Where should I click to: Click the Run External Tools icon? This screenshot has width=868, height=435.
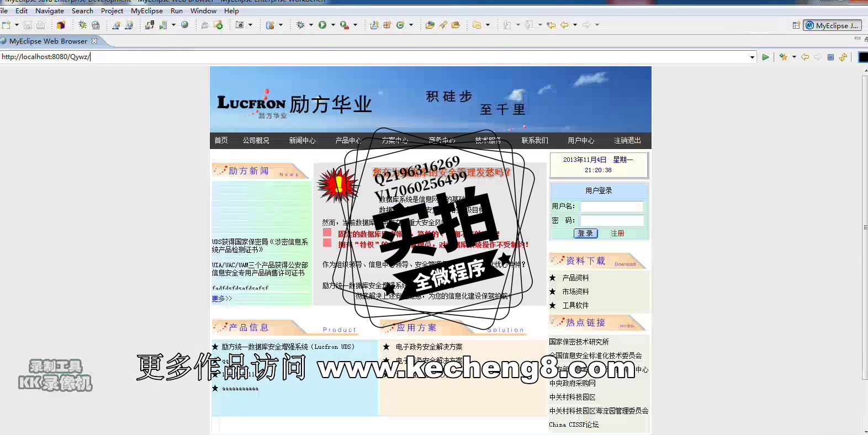coord(344,25)
